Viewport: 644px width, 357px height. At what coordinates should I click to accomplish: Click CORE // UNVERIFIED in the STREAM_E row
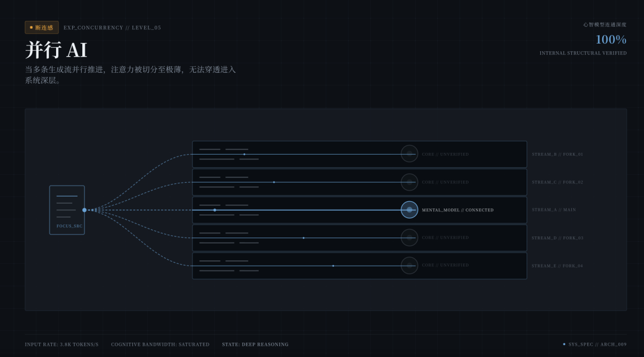point(445,265)
